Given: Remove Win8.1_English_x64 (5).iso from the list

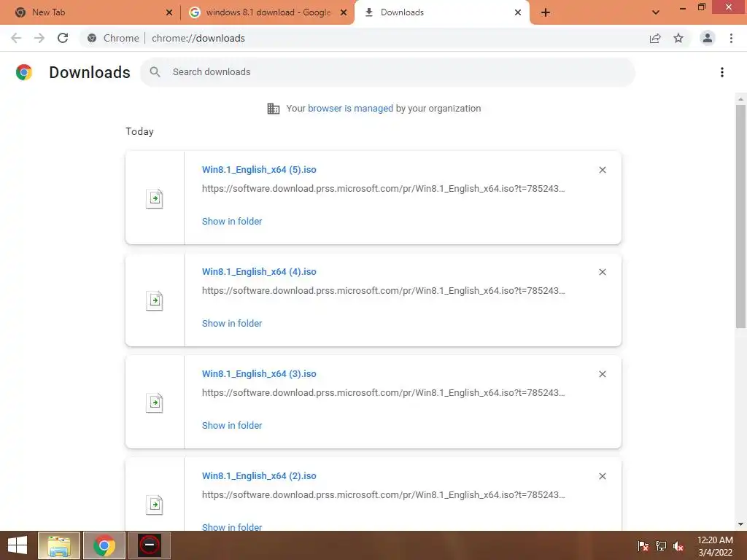Looking at the screenshot, I should click(x=602, y=170).
